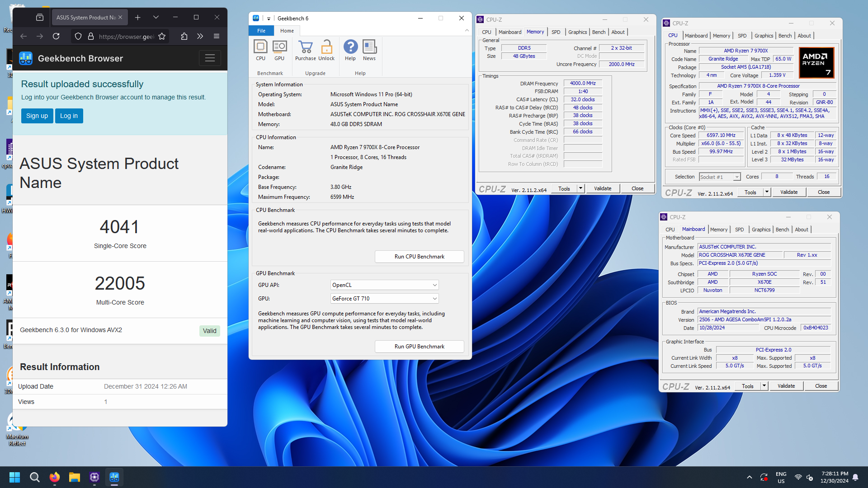Open the clock and date in taskbar
The image size is (868, 488).
tap(835, 477)
